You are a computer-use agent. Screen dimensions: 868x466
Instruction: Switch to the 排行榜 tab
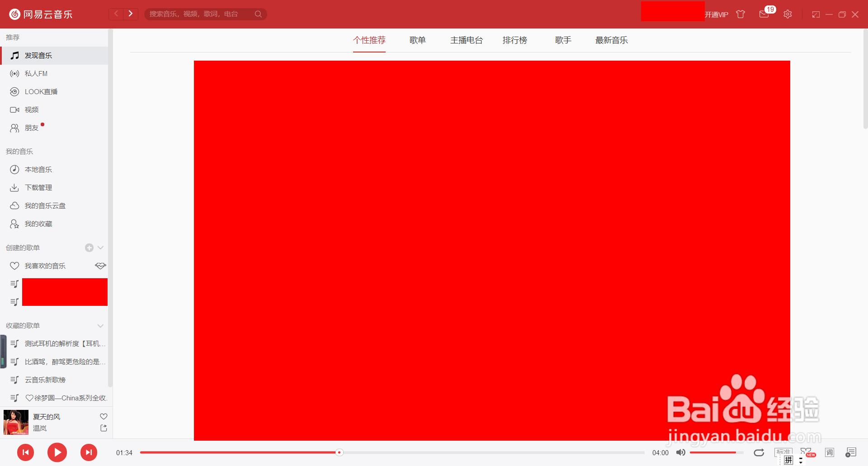point(515,40)
